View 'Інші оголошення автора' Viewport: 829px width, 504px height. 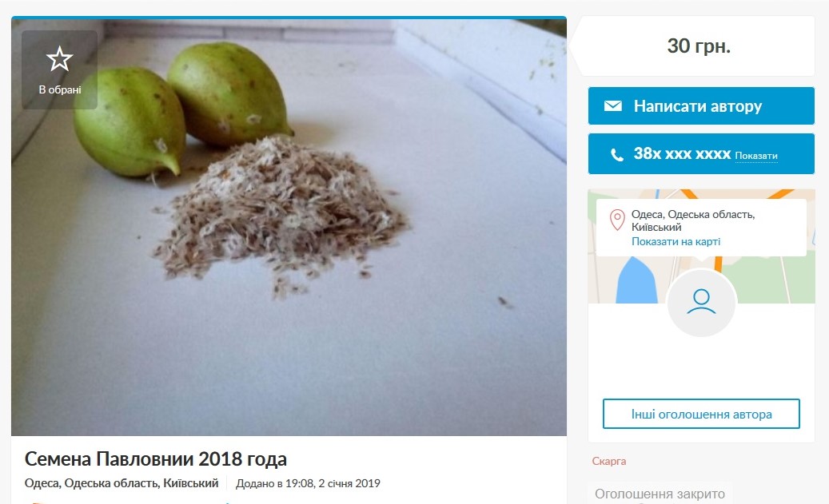click(701, 415)
